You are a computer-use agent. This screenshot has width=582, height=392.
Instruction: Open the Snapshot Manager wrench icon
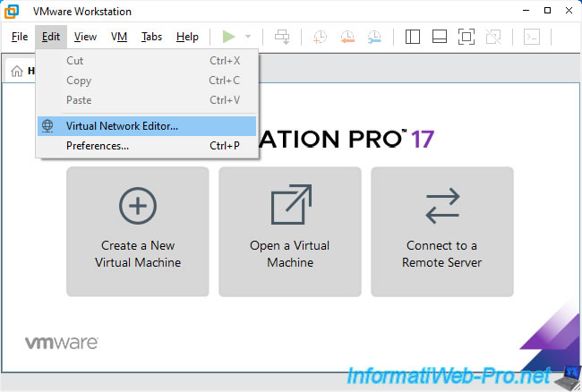(374, 37)
